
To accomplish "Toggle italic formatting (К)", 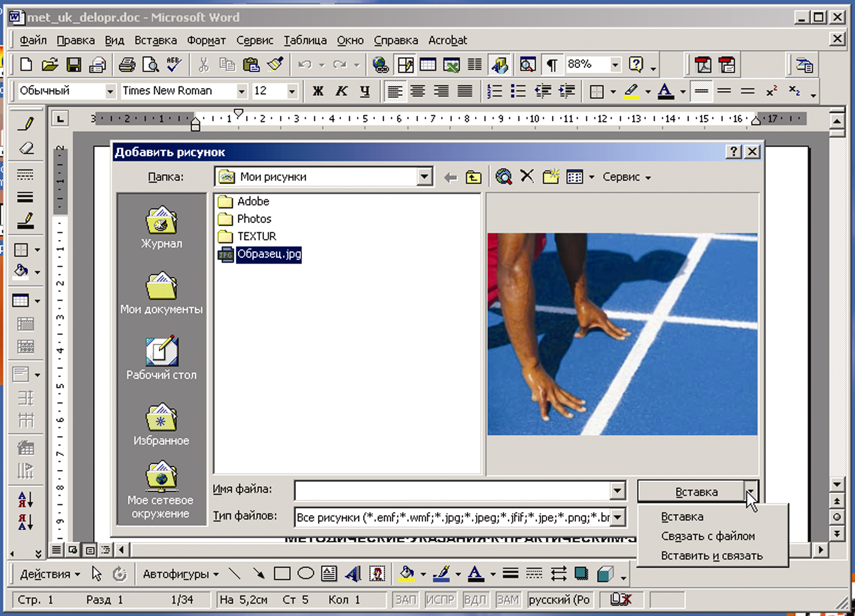I will click(341, 91).
